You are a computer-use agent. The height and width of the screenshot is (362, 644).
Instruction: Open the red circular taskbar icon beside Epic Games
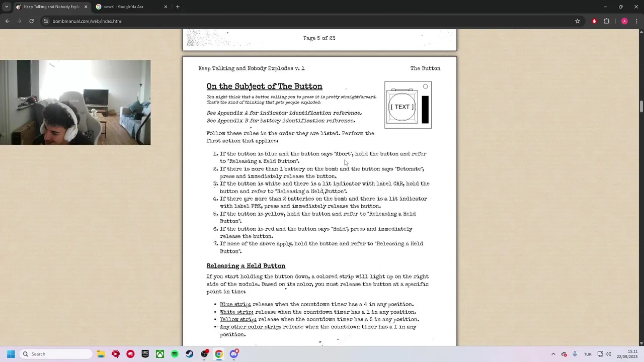click(130, 354)
